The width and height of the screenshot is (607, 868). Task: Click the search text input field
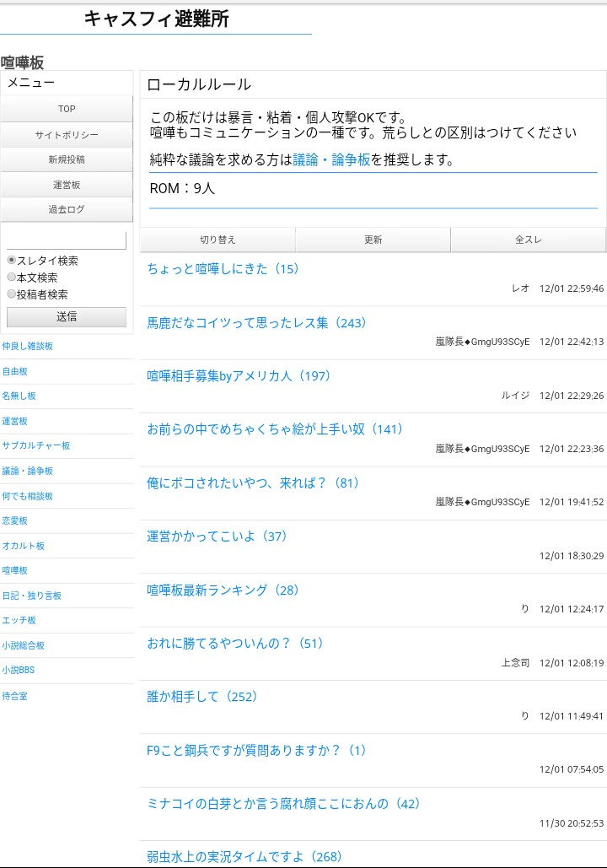(x=67, y=240)
